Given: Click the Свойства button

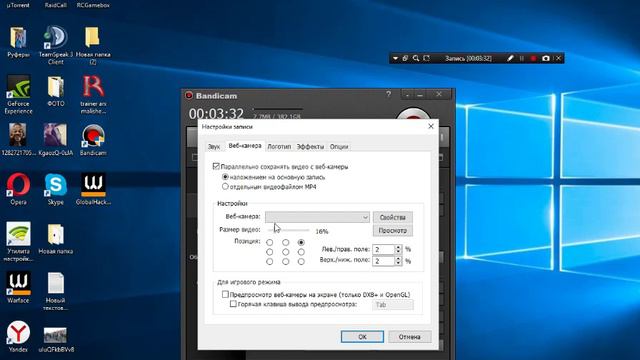Looking at the screenshot, I should point(393,217).
